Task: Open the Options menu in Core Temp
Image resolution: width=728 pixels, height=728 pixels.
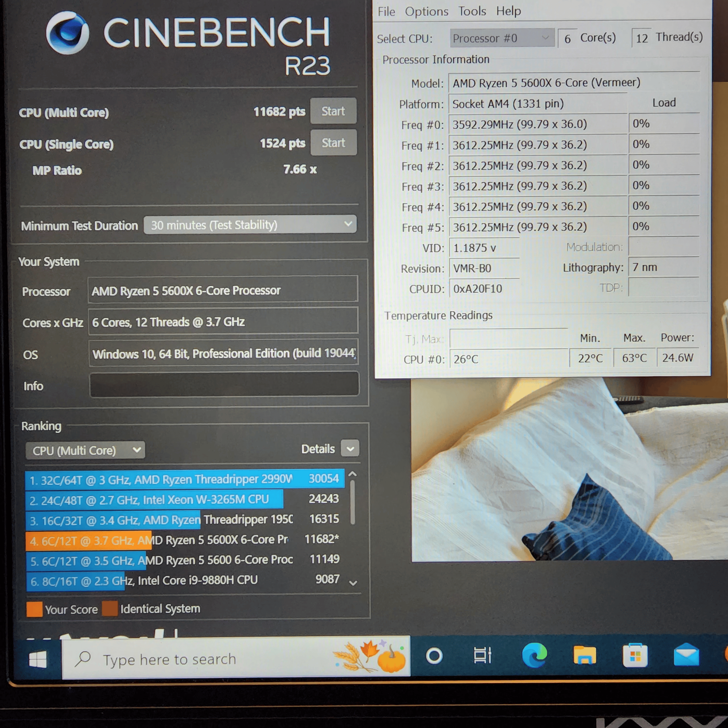Action: [x=427, y=12]
